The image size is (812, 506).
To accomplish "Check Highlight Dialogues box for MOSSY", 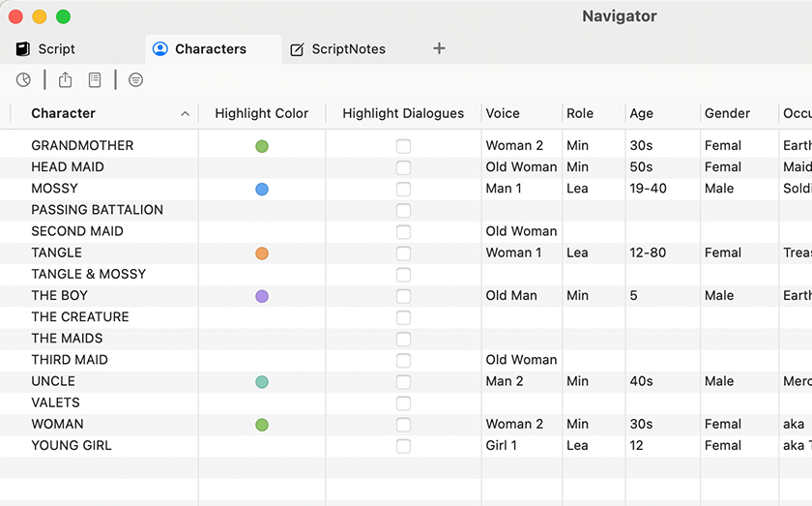I will pyautogui.click(x=403, y=190).
